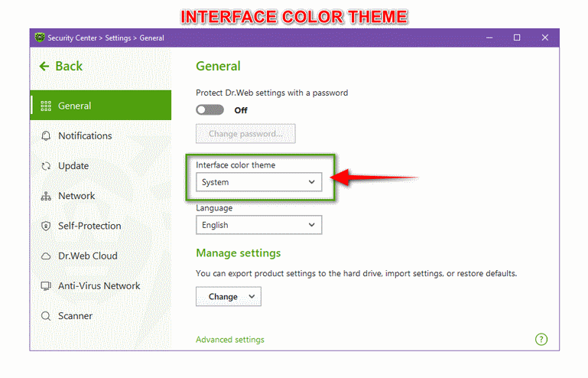Go to the Update settings section
This screenshot has width=588, height=378.
tap(100, 166)
